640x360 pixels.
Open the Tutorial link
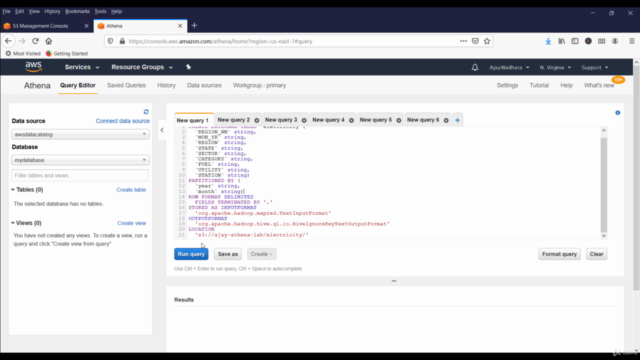click(539, 85)
